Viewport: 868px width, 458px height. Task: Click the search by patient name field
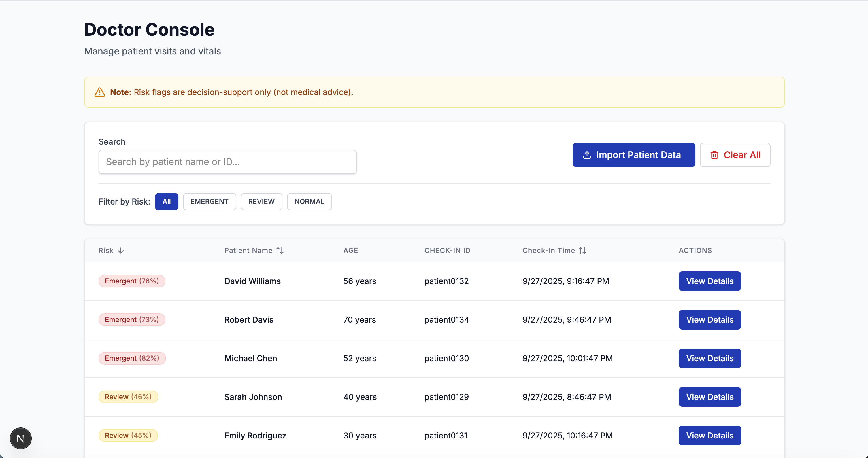227,162
